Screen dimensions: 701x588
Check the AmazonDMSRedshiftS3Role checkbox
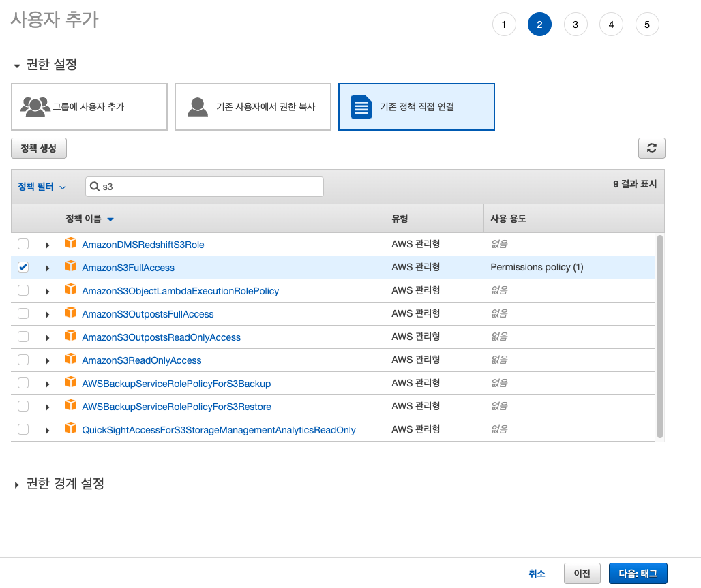tap(23, 244)
